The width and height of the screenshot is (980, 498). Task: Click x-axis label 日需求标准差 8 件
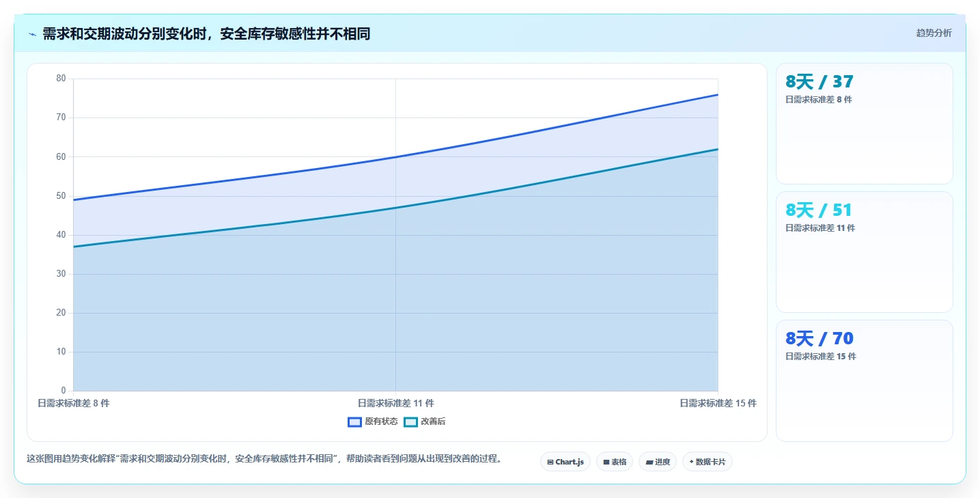tap(74, 403)
